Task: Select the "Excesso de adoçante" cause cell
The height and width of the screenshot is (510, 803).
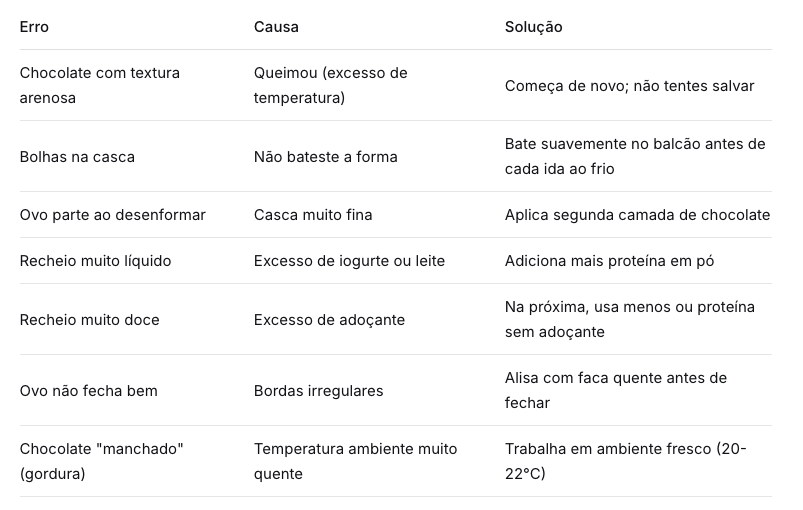Action: click(x=329, y=320)
